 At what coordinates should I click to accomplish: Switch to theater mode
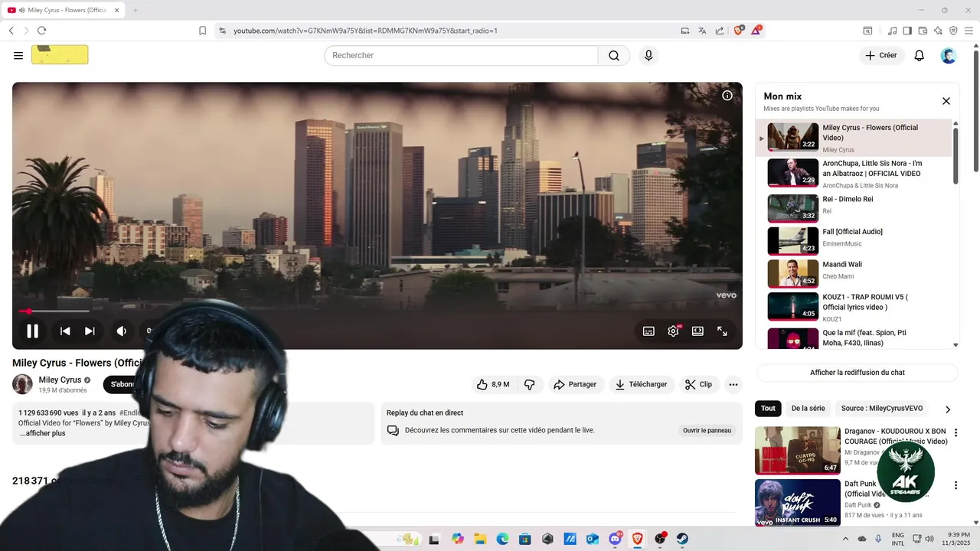(x=697, y=331)
